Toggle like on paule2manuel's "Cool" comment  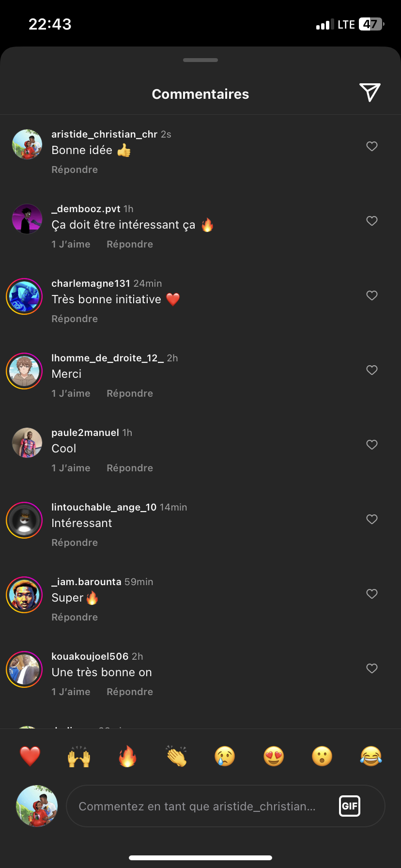372,445
